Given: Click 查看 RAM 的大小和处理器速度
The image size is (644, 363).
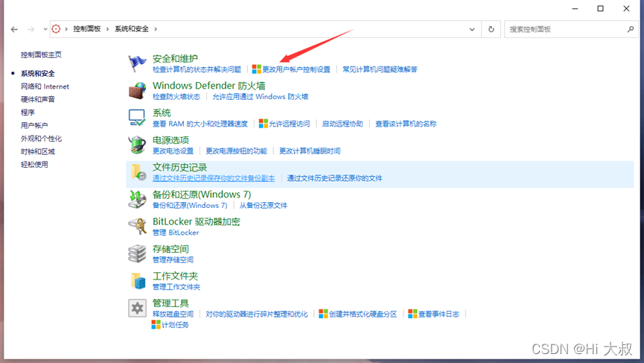Looking at the screenshot, I should [200, 124].
